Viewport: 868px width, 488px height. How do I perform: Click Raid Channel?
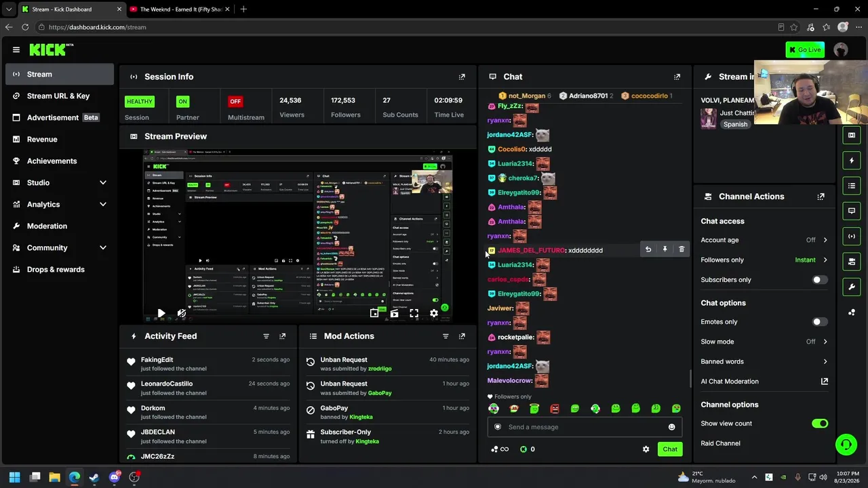pos(720,443)
